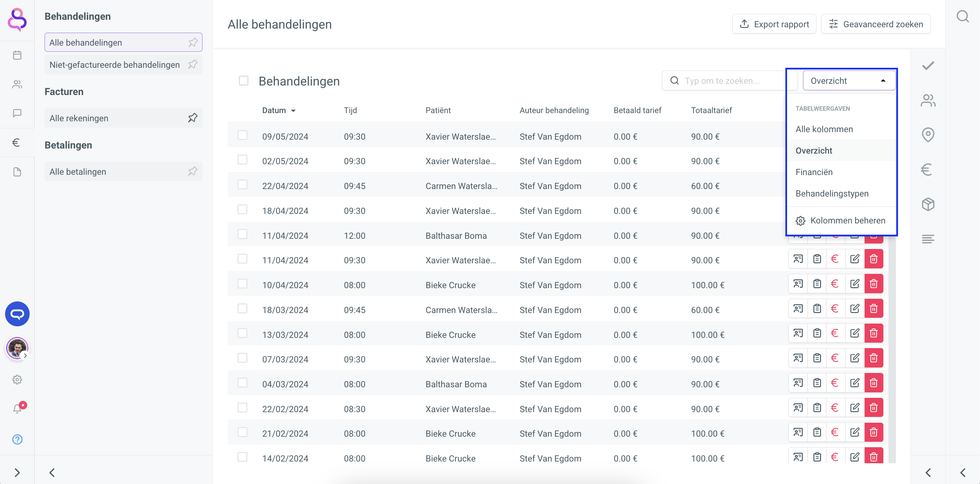The width and height of the screenshot is (980, 484).
Task: Open the blue support chat bubble
Action: click(x=17, y=314)
